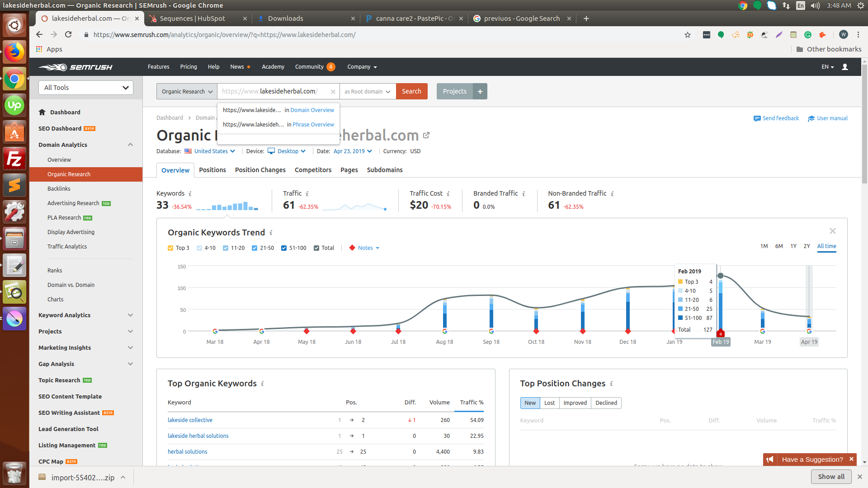Open Backlinks in sidebar
Image resolution: width=868 pixels, height=488 pixels.
tap(59, 189)
